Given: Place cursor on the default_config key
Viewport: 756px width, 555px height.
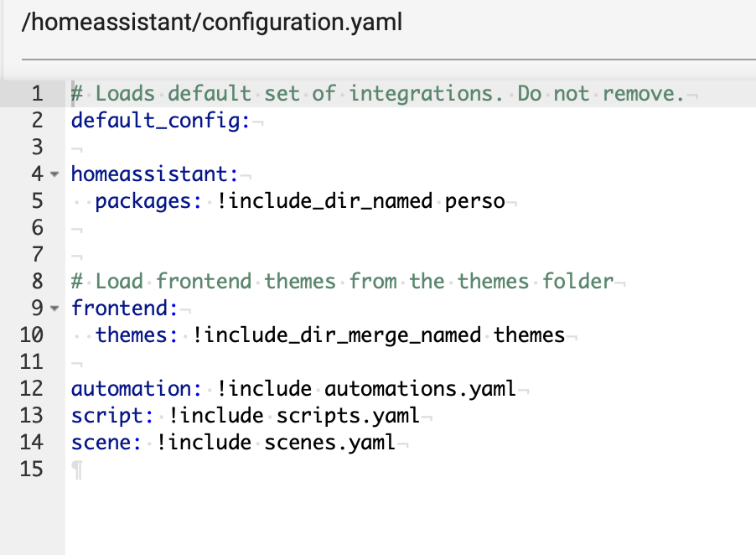Looking at the screenshot, I should [x=159, y=121].
